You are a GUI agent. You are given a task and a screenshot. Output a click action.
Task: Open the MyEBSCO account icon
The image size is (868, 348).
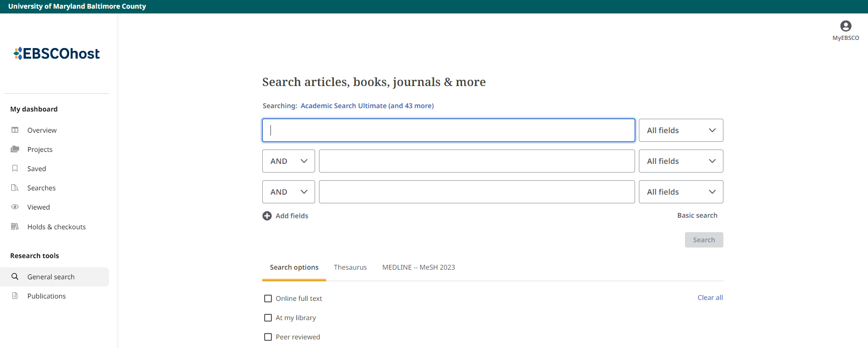tap(845, 26)
